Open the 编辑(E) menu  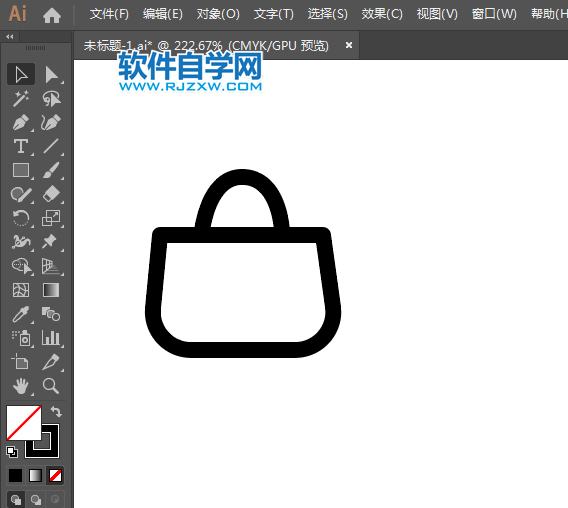[x=163, y=14]
